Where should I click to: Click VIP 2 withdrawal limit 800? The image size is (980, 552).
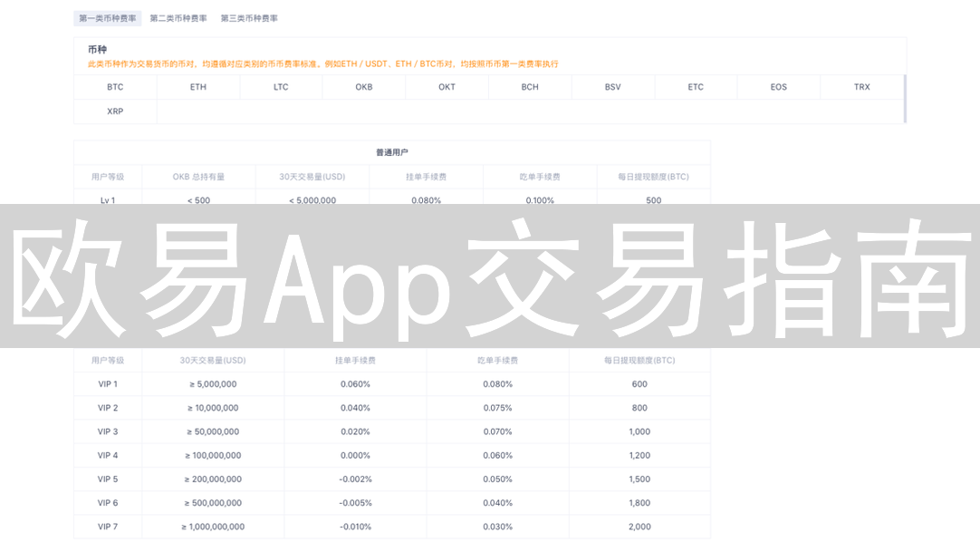click(x=639, y=408)
